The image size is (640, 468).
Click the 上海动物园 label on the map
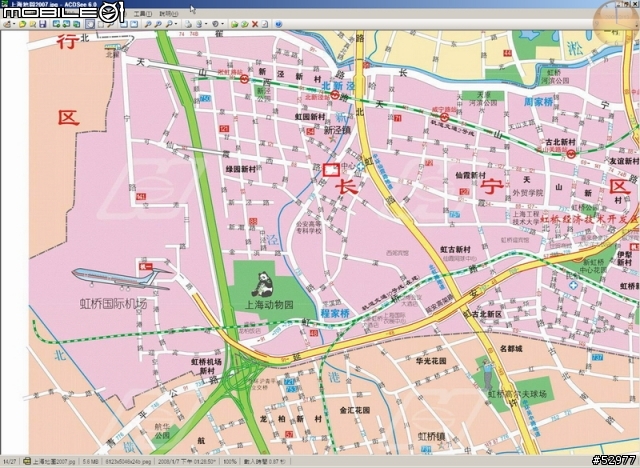[x=269, y=305]
